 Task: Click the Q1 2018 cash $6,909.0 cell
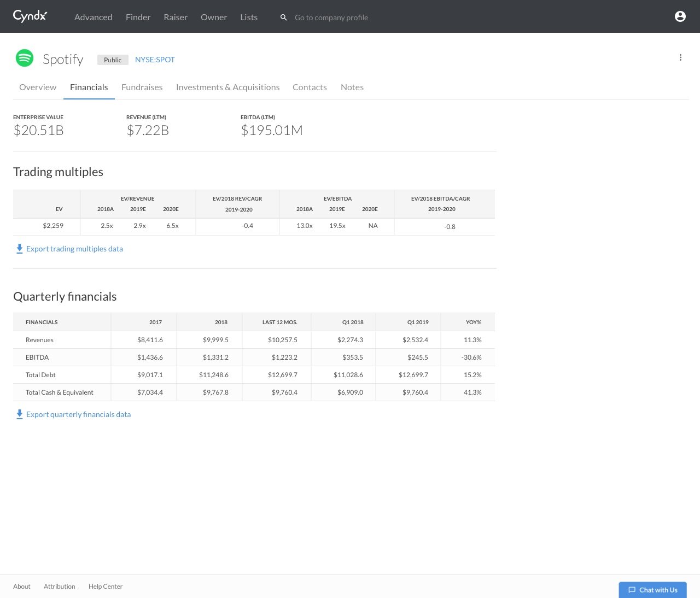click(x=350, y=392)
